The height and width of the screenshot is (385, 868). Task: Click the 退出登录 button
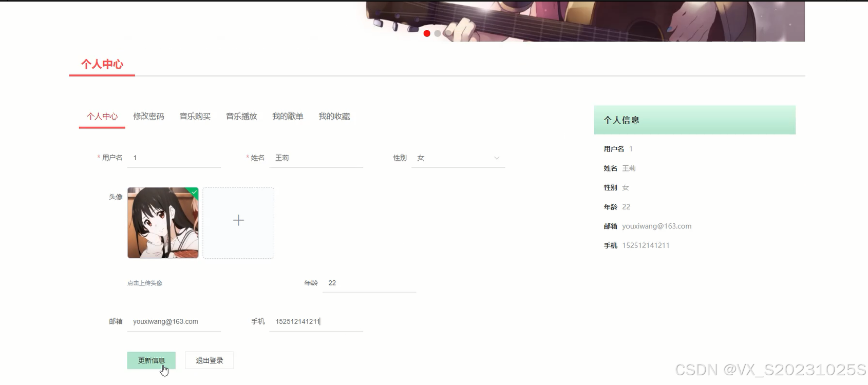(210, 360)
